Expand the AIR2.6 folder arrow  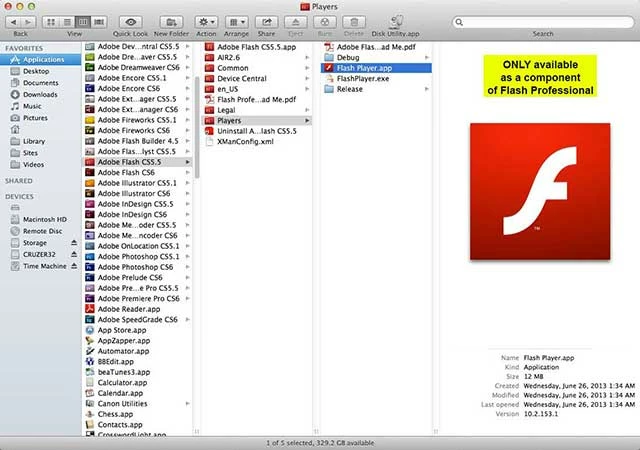[307, 58]
